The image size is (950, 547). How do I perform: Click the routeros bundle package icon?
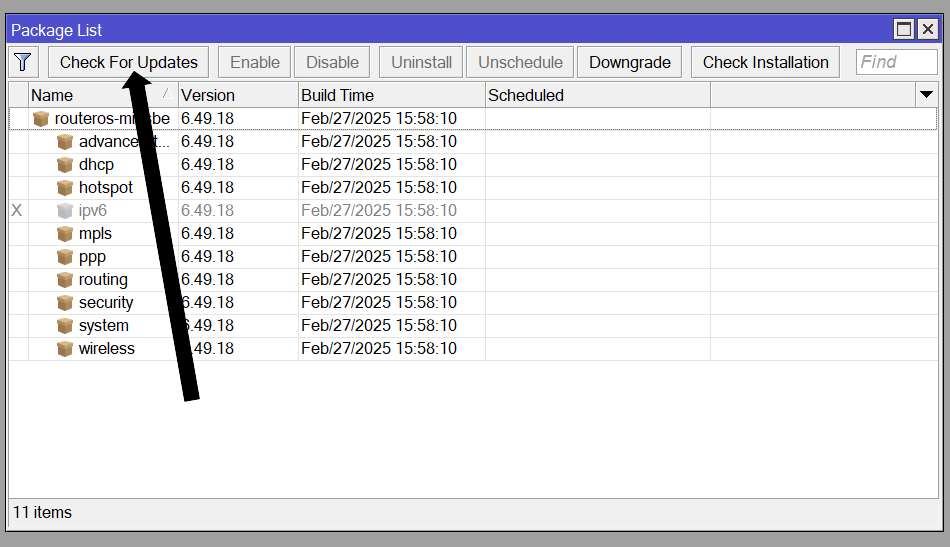click(41, 119)
